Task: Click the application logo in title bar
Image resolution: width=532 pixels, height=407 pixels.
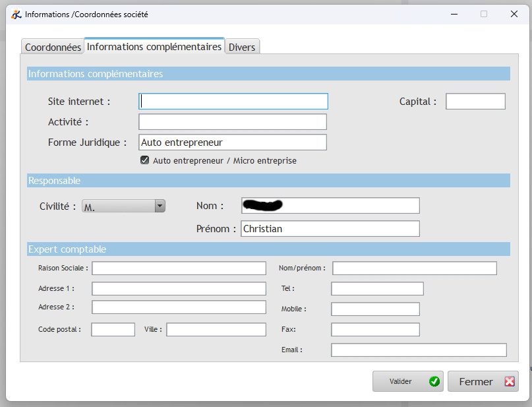Action: pos(16,14)
